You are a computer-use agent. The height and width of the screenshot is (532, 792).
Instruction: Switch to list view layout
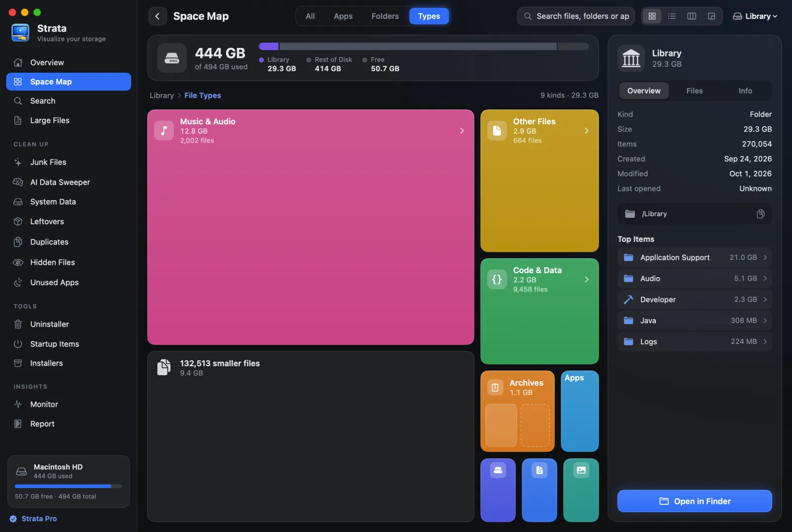(672, 16)
